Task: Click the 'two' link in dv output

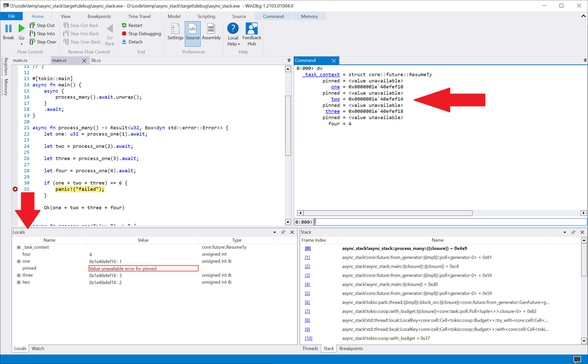Action: pyautogui.click(x=335, y=99)
